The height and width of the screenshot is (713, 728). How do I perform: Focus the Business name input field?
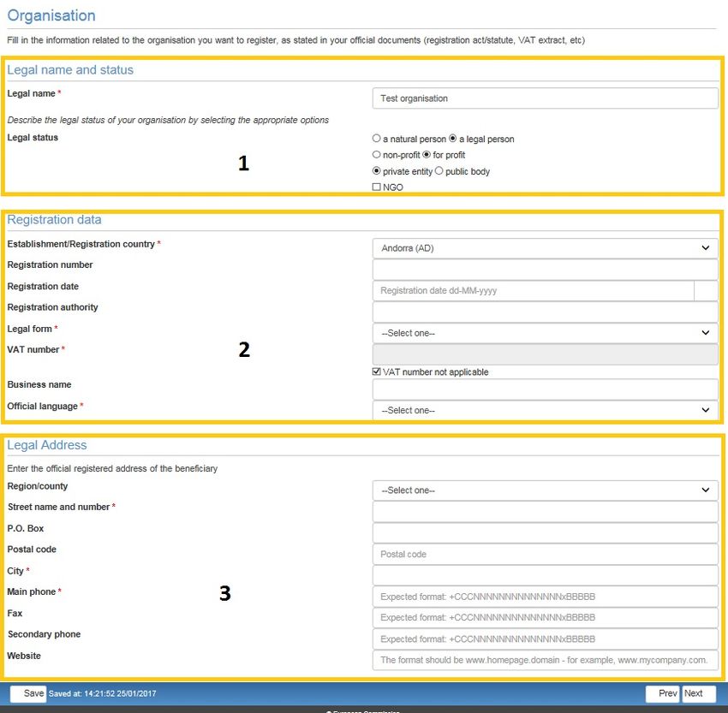(x=545, y=389)
